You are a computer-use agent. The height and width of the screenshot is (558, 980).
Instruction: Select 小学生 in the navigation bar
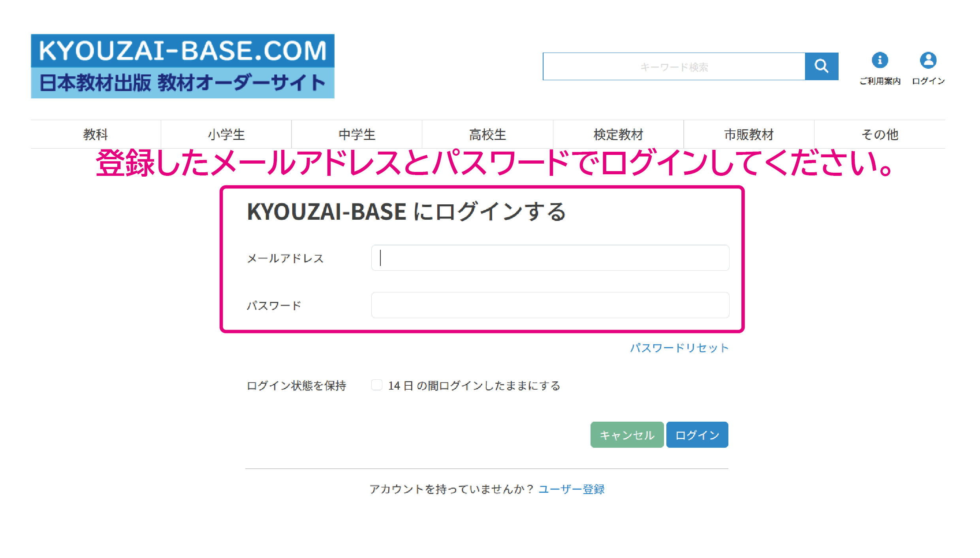pos(226,134)
